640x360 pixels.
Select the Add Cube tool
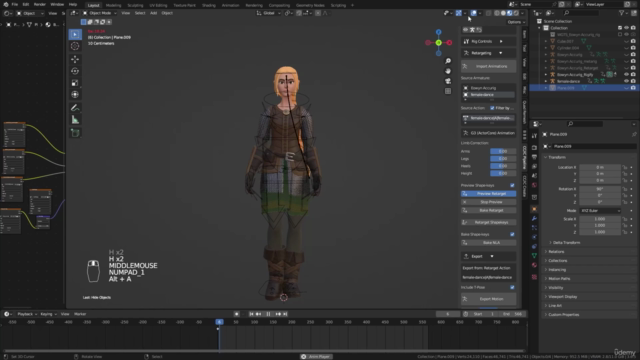[x=75, y=133]
